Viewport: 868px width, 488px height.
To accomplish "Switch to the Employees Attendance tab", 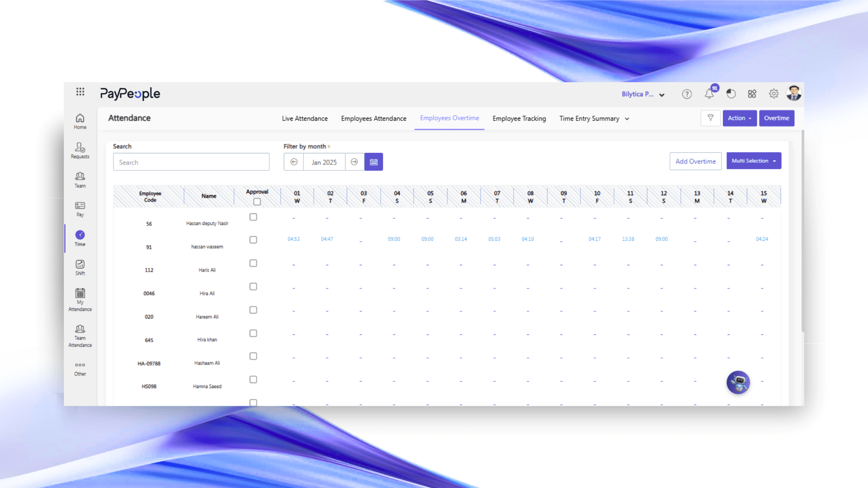I will pyautogui.click(x=373, y=118).
